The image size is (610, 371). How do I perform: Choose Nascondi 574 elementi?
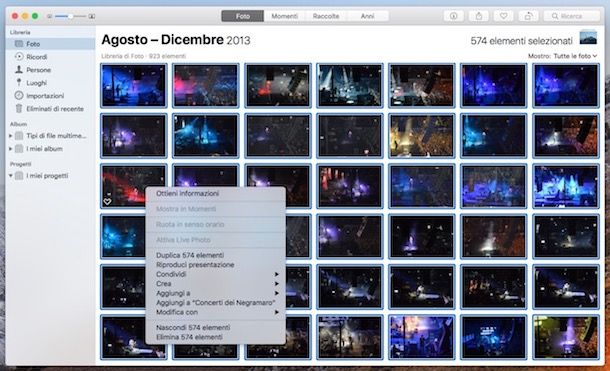215,327
